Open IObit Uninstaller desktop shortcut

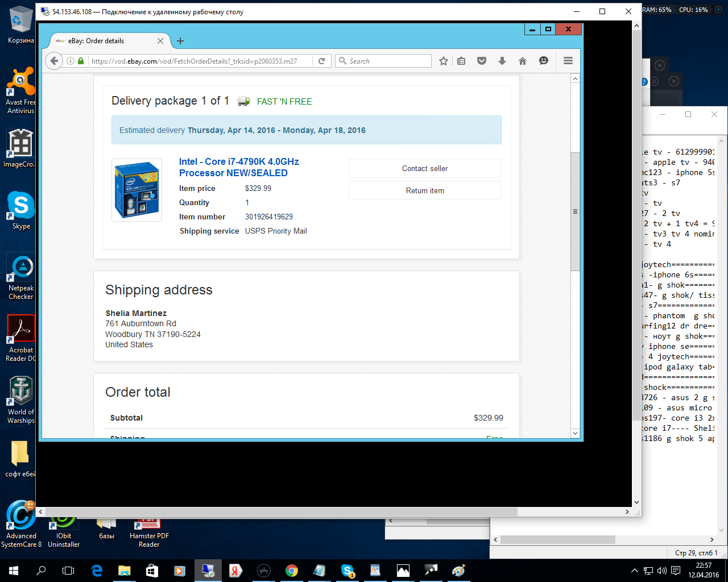[x=64, y=531]
